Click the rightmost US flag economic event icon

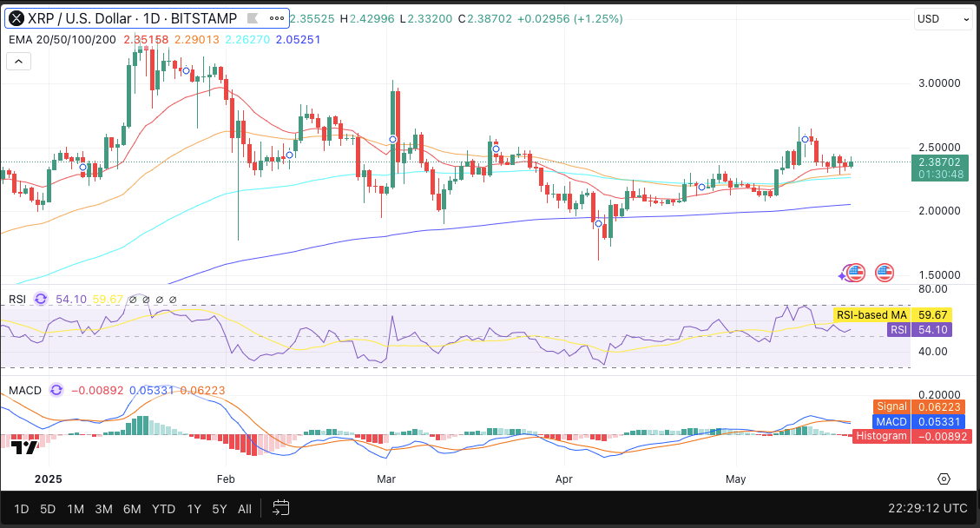click(885, 273)
